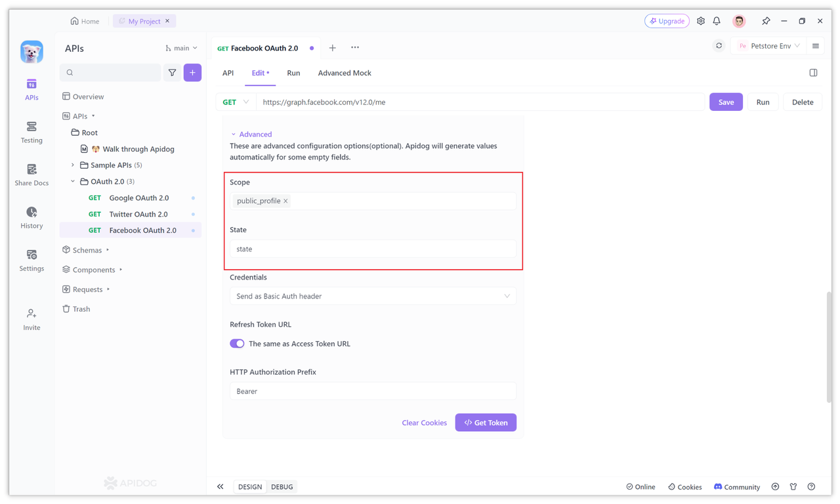The width and height of the screenshot is (840, 504).
Task: Click the Clear Cookies link
Action: (424, 423)
